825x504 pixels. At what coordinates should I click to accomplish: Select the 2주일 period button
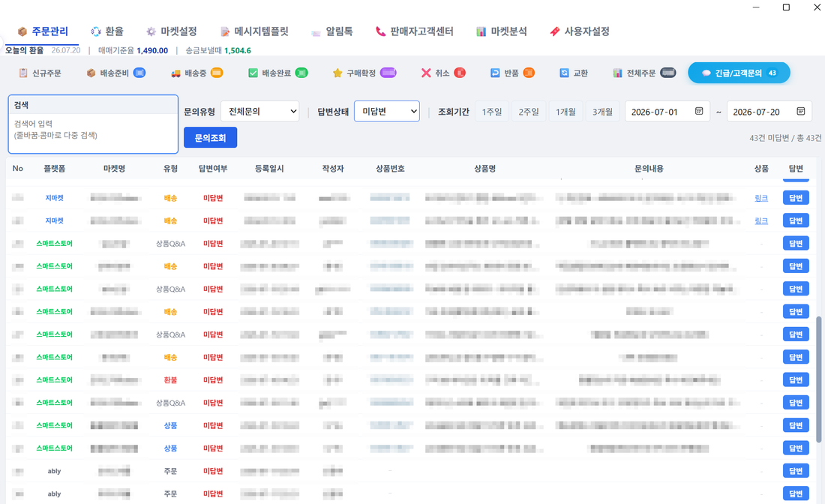[529, 112]
